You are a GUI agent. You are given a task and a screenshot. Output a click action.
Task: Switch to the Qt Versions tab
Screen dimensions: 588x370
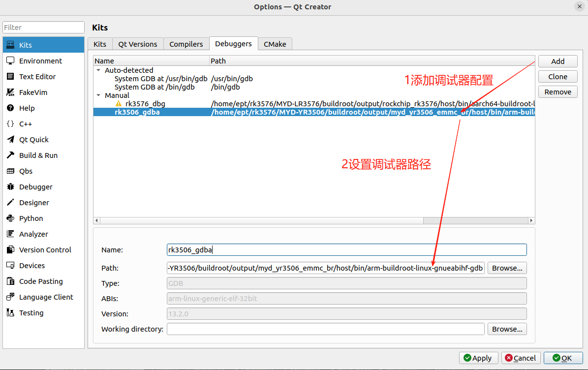pos(138,44)
